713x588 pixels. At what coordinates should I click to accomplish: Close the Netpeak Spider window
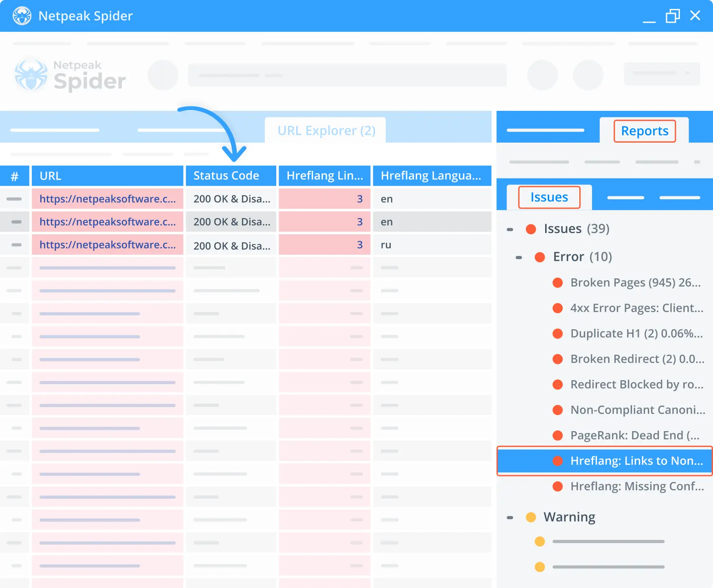695,15
